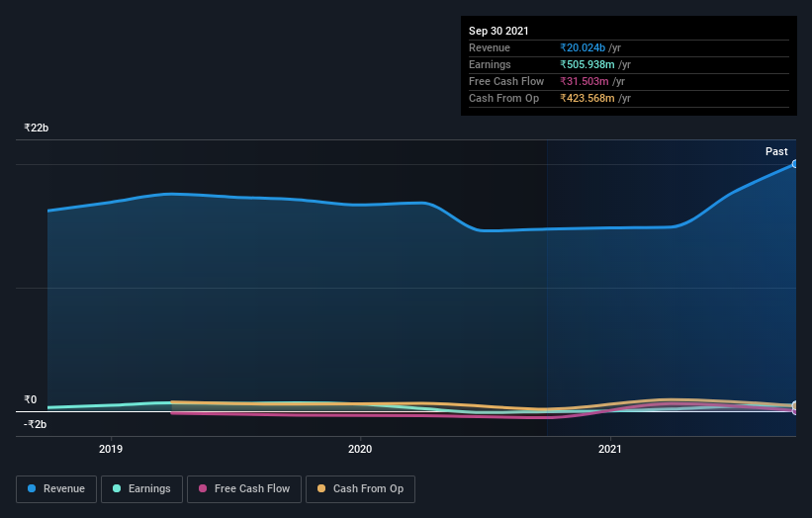Viewport: 812px width, 518px height.
Task: Click the Sep 30 2021 tooltip date
Action: click(498, 31)
